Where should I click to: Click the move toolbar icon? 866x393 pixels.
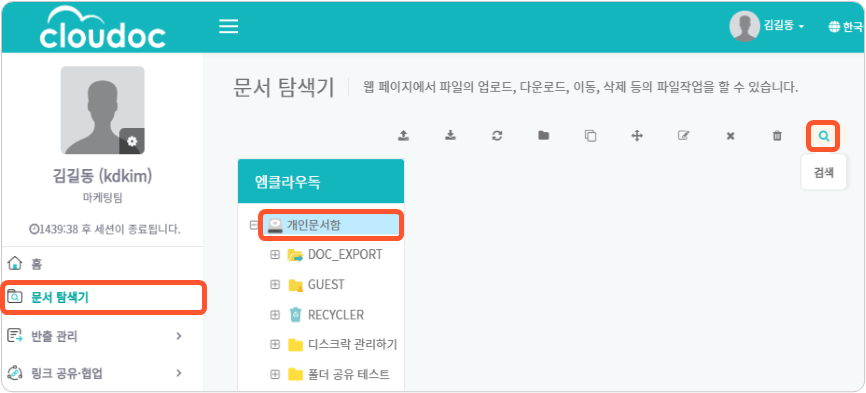tap(637, 136)
